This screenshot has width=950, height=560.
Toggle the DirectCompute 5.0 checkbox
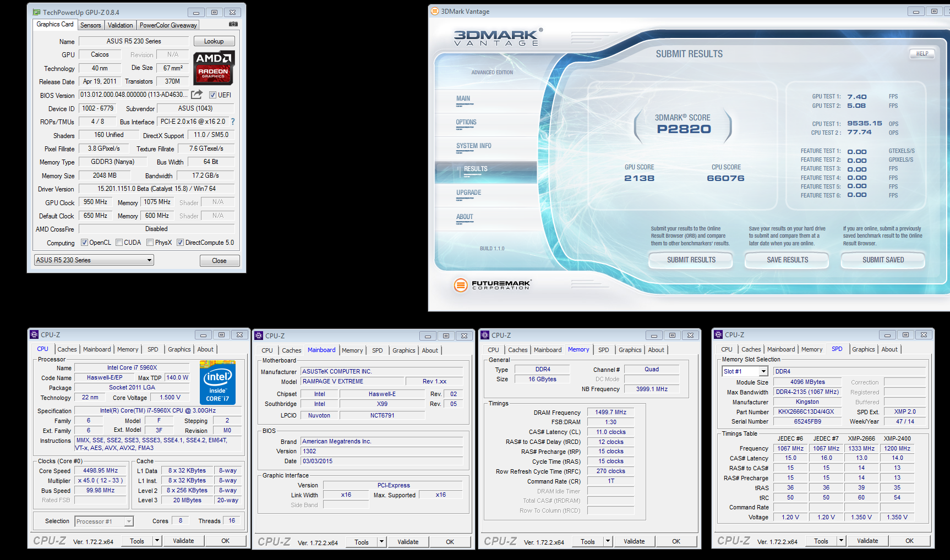click(x=180, y=243)
